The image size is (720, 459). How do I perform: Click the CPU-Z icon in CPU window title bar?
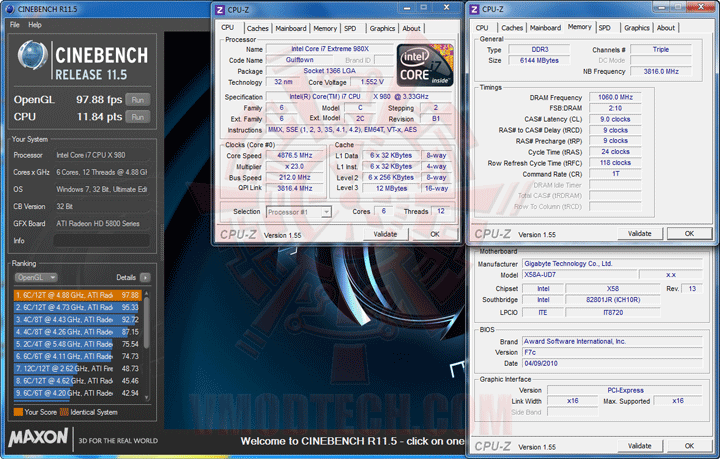click(x=220, y=10)
